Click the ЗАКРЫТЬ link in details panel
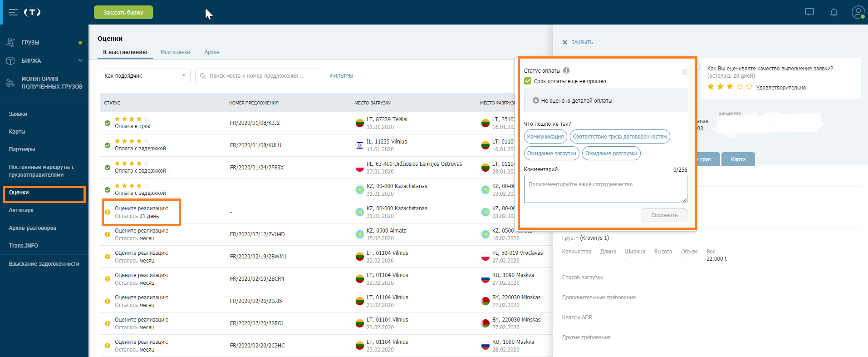The height and width of the screenshot is (357, 868). pyautogui.click(x=578, y=42)
